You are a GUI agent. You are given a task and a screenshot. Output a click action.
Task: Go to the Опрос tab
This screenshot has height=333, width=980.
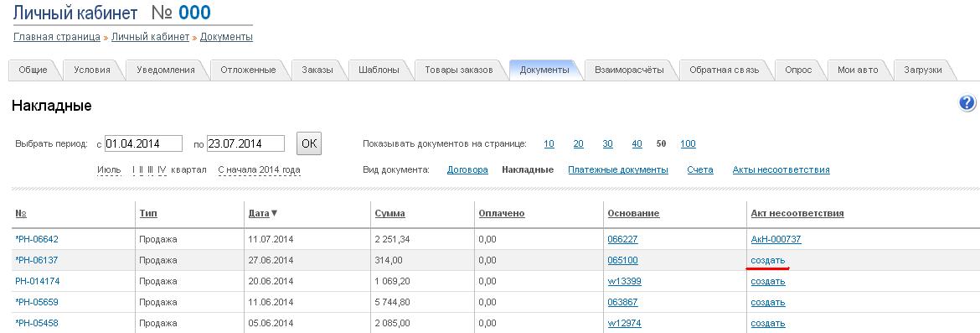[x=798, y=70]
